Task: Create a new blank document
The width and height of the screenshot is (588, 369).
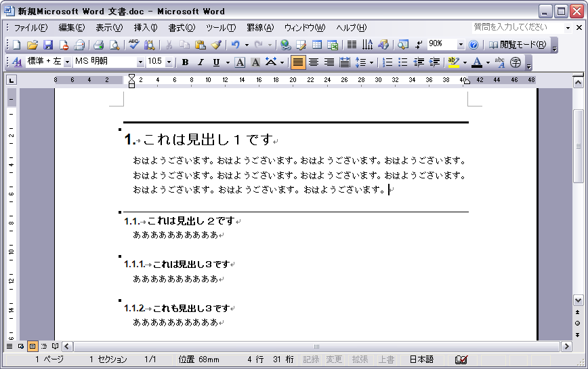Action: tap(16, 45)
